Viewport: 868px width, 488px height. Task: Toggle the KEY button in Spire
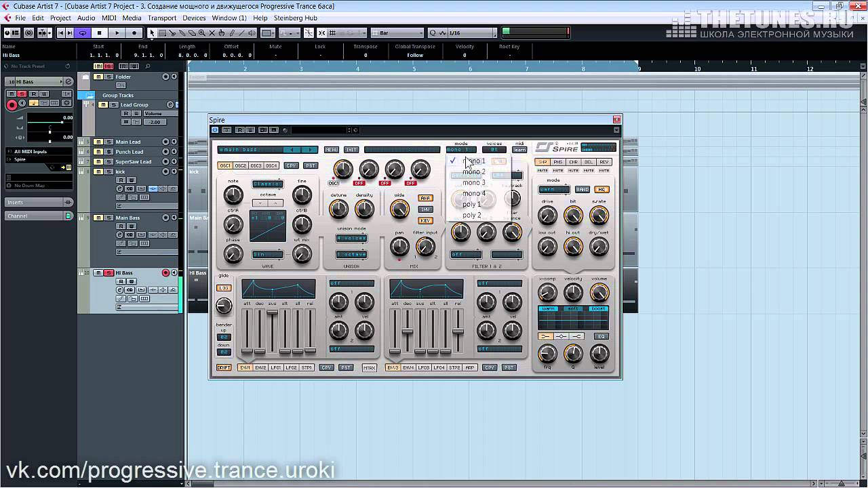point(426,221)
